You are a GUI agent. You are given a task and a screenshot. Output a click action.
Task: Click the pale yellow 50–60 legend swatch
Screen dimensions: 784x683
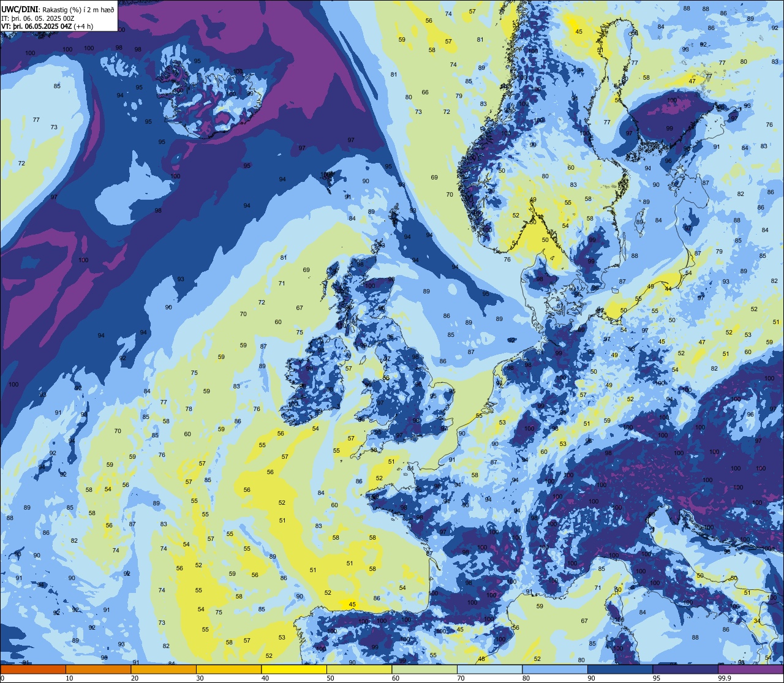(x=359, y=670)
